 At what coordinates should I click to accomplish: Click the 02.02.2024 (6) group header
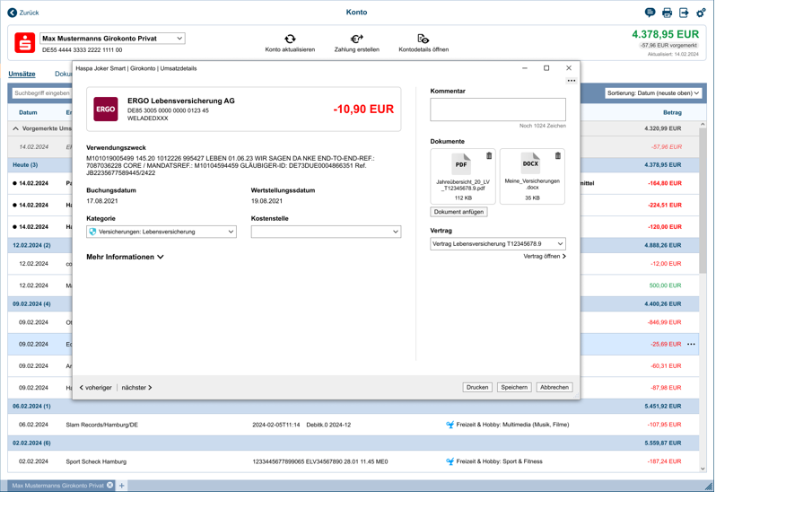pyautogui.click(x=354, y=443)
